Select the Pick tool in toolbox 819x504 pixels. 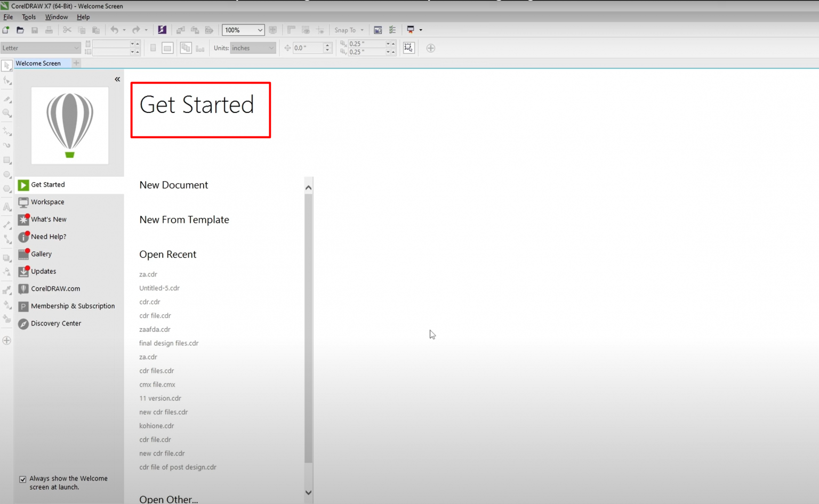point(7,66)
